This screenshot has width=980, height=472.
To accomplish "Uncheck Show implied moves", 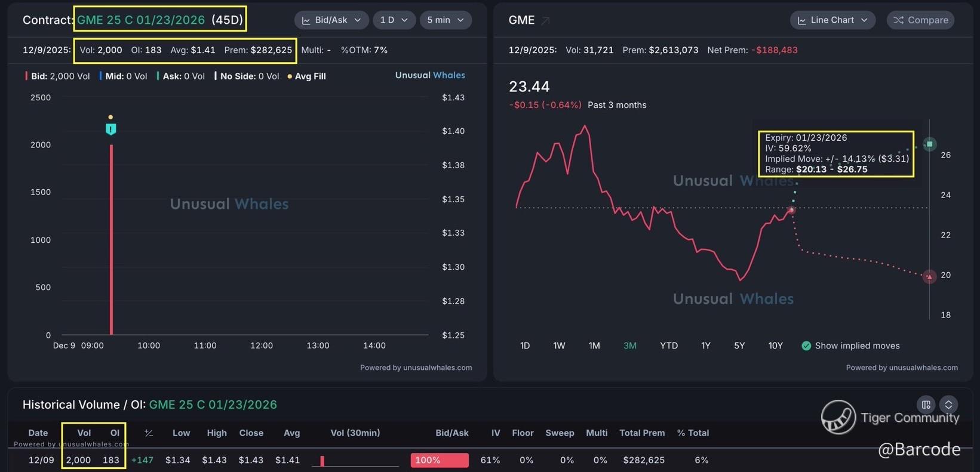I will [x=806, y=346].
